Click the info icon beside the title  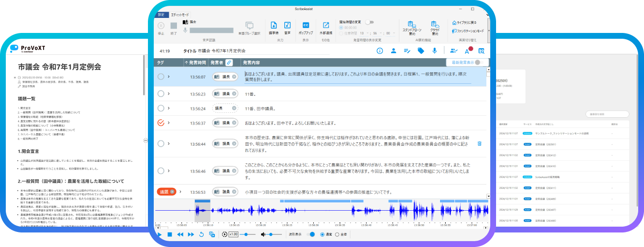(x=380, y=51)
